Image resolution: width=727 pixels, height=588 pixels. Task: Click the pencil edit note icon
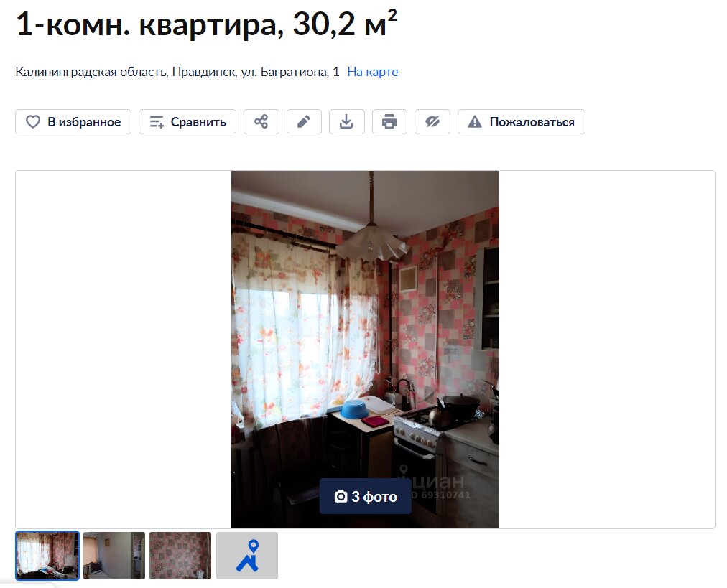(304, 122)
